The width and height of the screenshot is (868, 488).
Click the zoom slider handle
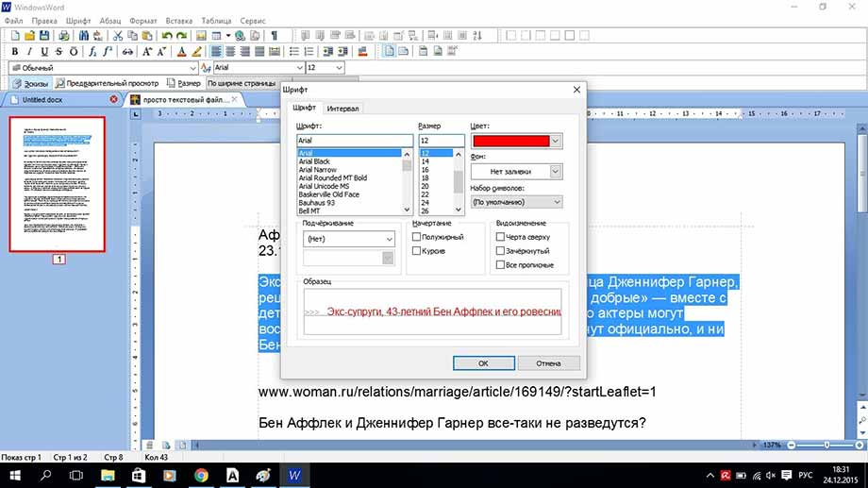[827, 445]
